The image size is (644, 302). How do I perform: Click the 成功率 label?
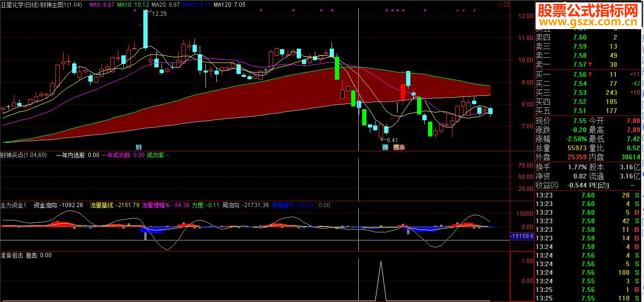156,155
